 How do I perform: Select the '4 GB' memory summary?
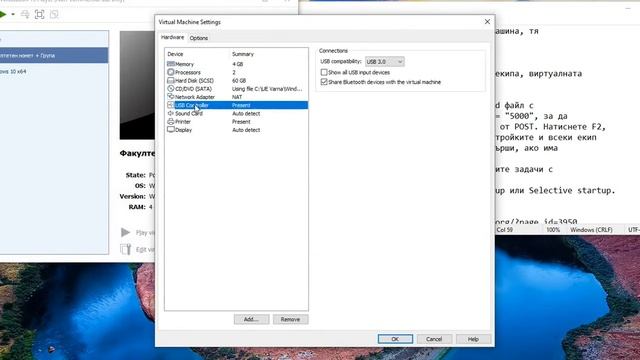coord(238,64)
